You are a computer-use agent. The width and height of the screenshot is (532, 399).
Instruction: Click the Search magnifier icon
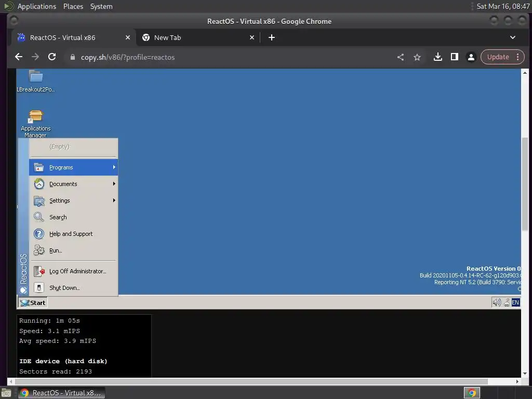pyautogui.click(x=39, y=217)
